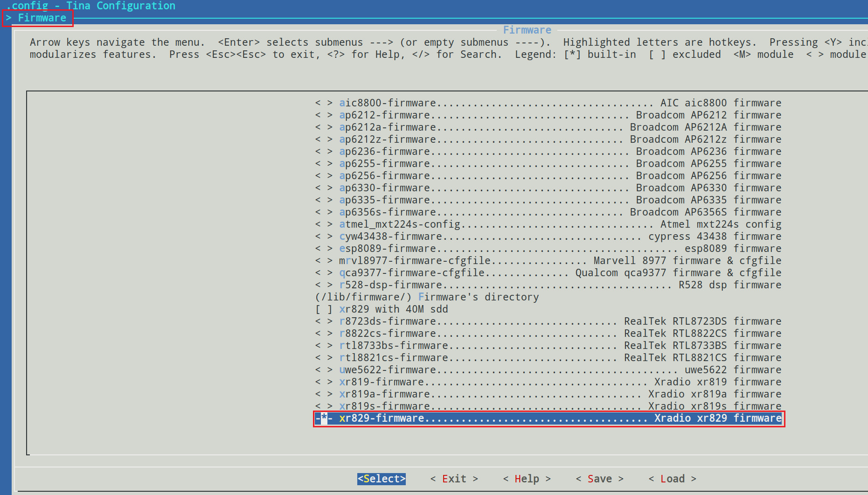Select the Firmware's directory entry
The image size is (868, 495).
(427, 297)
